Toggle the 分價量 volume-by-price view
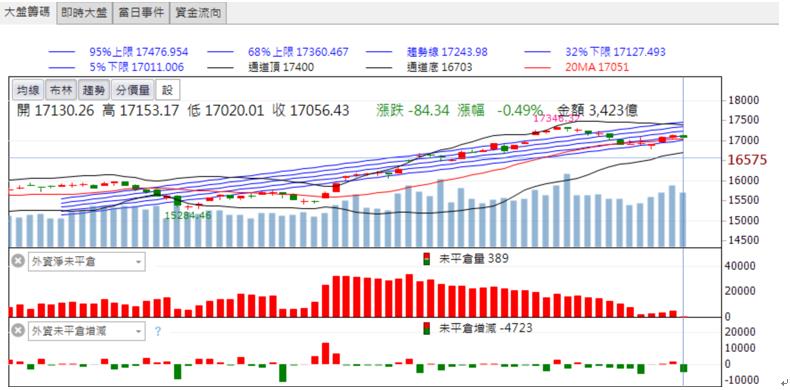Image resolution: width=790 pixels, height=390 pixels. [133, 91]
